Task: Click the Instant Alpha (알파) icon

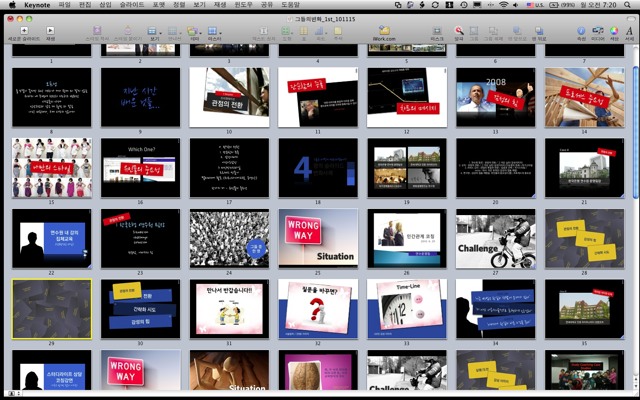Action: tap(459, 31)
